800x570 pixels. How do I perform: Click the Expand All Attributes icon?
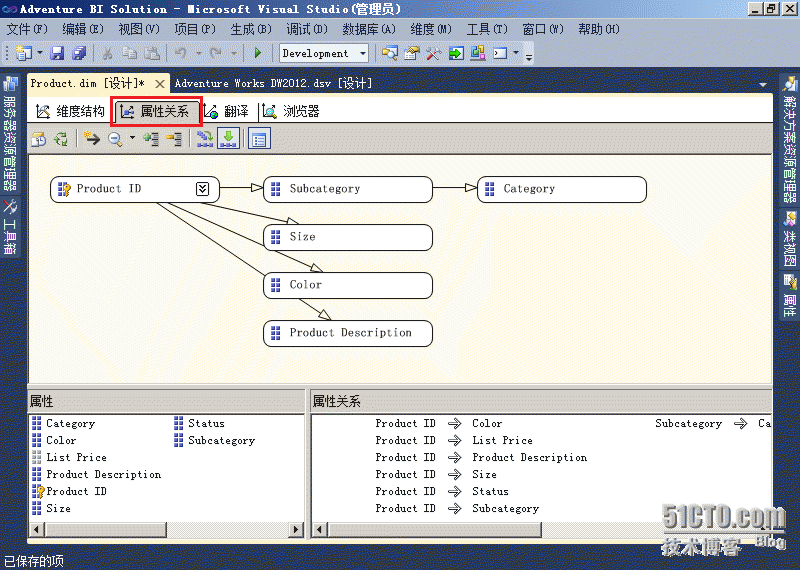click(x=151, y=139)
